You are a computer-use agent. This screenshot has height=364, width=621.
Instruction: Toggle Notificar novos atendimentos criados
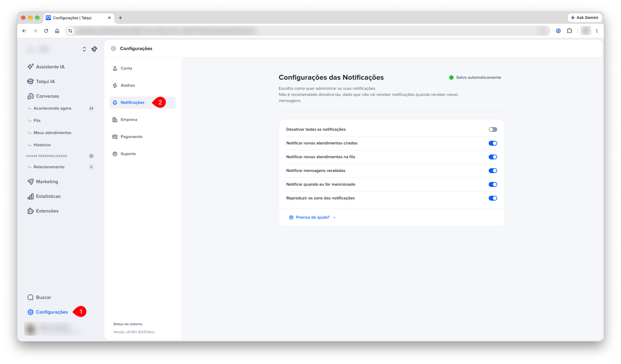tap(493, 143)
